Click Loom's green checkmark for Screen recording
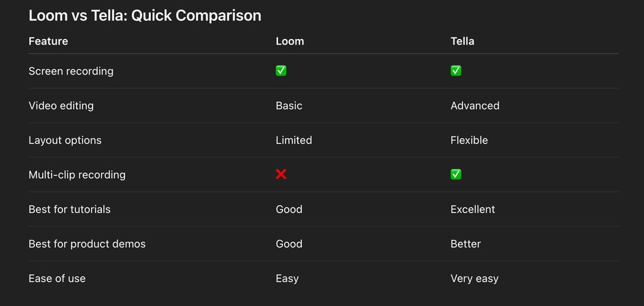The image size is (644, 306). (281, 71)
